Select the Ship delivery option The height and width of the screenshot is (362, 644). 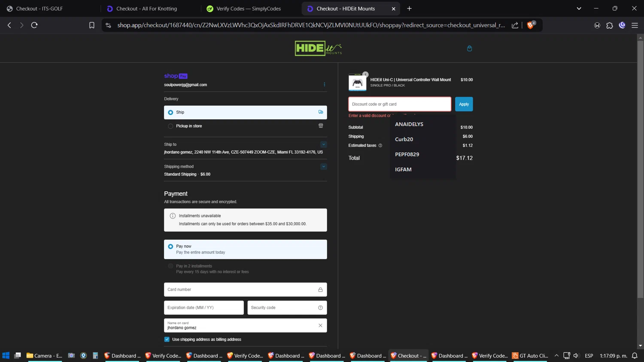tap(246, 112)
